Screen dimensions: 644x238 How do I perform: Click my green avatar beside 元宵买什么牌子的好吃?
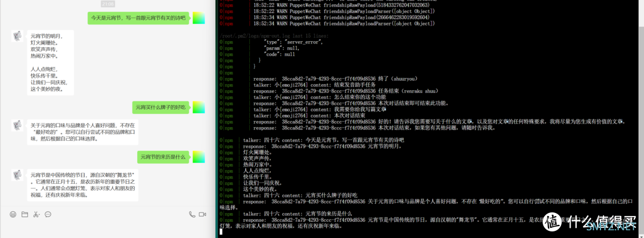(x=199, y=108)
